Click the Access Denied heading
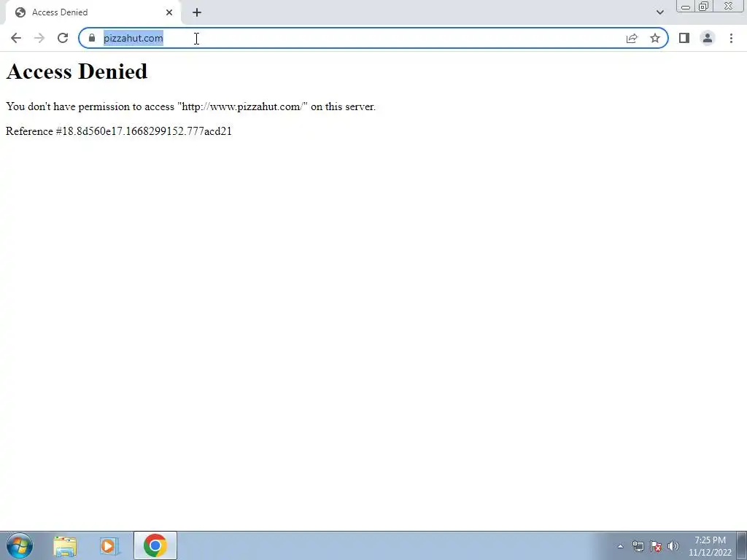Viewport: 747px width, 560px height. (x=77, y=71)
